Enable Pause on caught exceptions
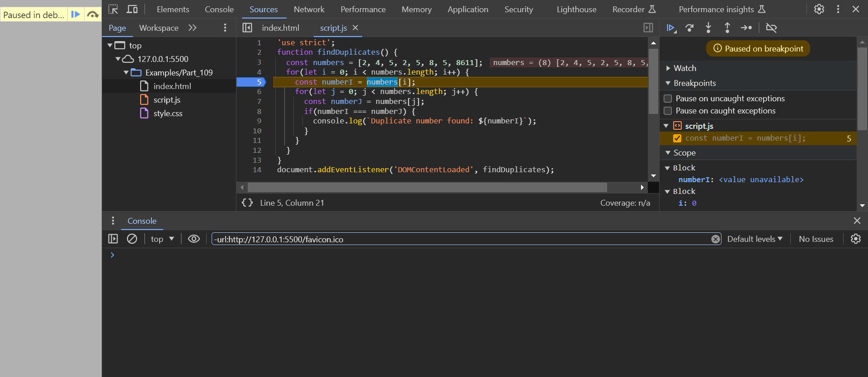868x377 pixels. pos(668,111)
